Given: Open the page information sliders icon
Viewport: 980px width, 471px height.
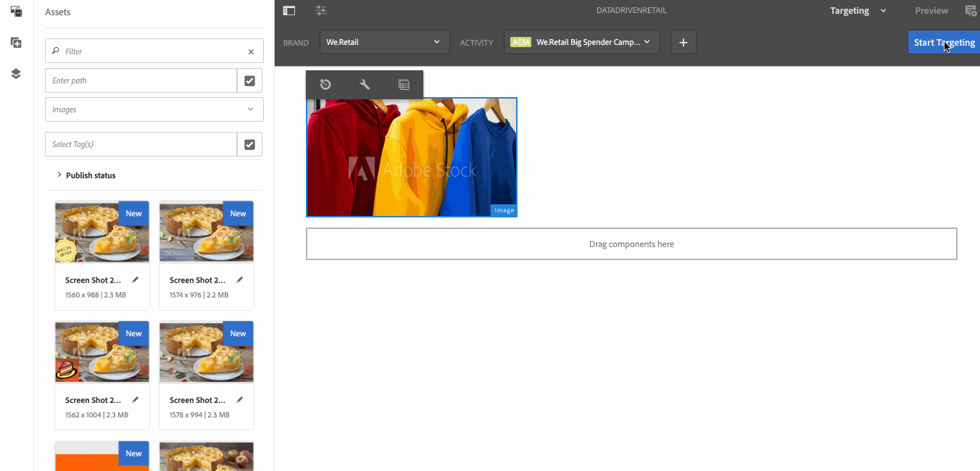Looking at the screenshot, I should click(x=321, y=11).
